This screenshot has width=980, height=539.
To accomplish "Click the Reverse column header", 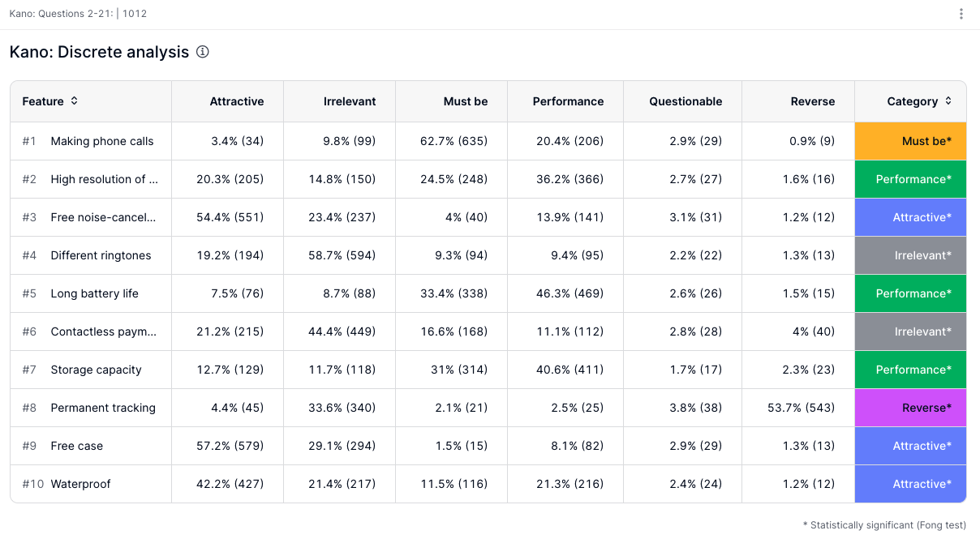I will [x=812, y=101].
